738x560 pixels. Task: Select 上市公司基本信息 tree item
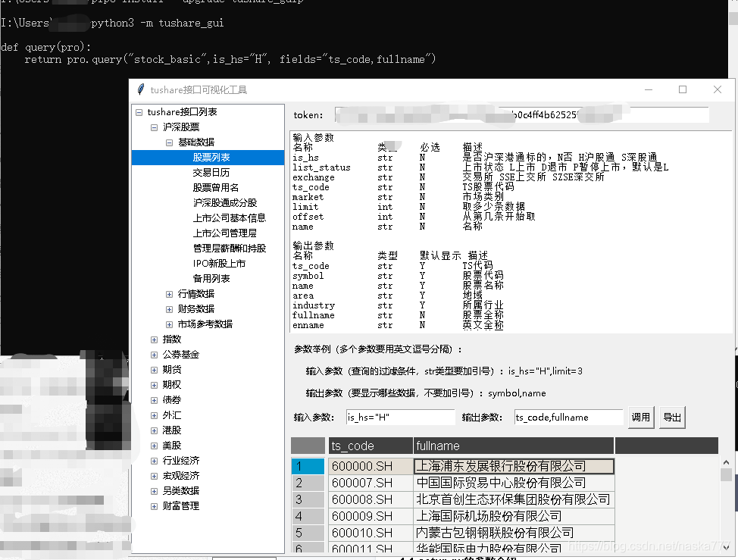click(x=230, y=218)
